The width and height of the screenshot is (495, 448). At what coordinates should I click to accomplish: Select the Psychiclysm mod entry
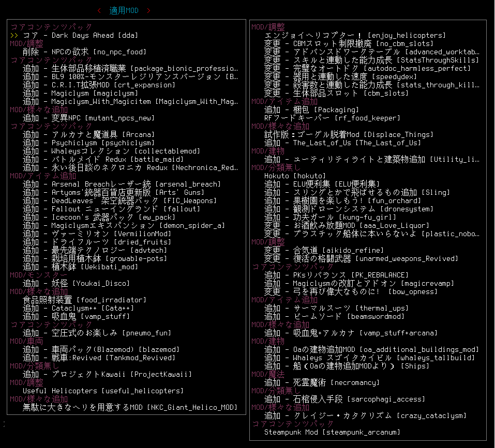pos(88,143)
